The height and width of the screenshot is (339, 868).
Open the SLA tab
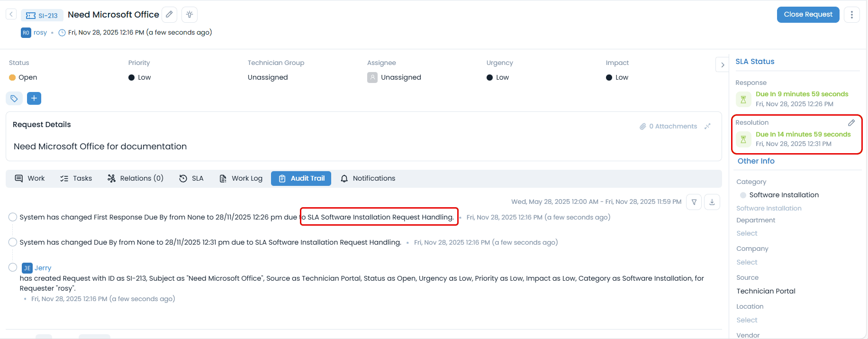coord(191,178)
